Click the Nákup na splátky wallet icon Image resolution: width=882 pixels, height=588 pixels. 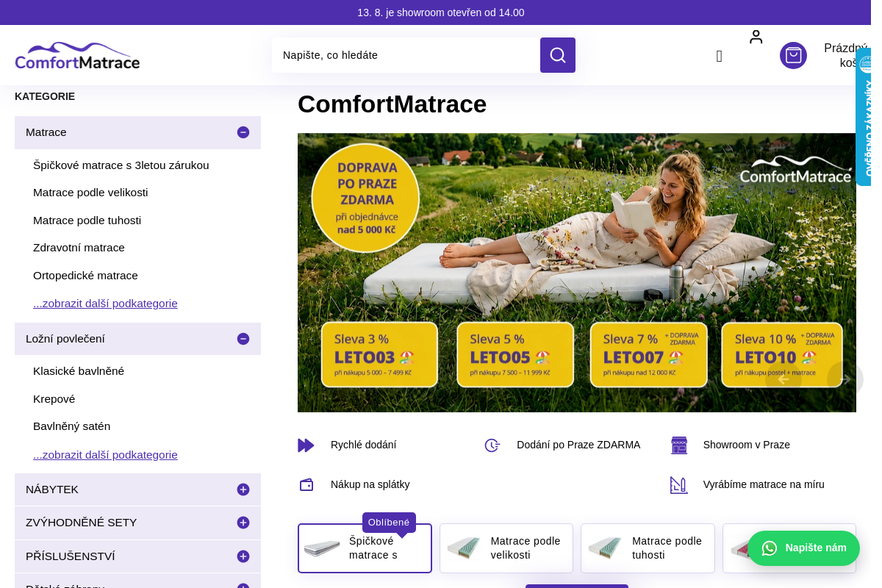click(x=306, y=485)
